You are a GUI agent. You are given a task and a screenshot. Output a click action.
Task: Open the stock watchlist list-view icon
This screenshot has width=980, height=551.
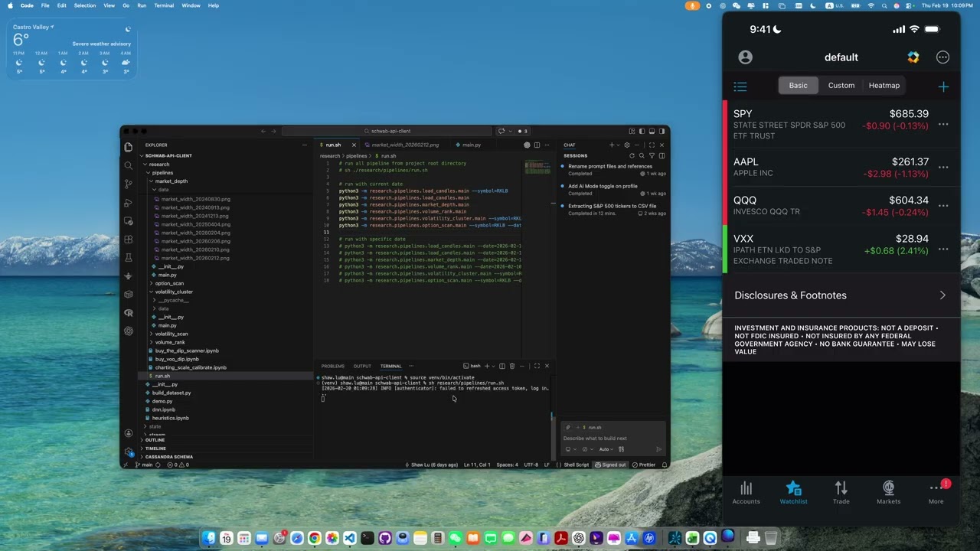point(740,86)
